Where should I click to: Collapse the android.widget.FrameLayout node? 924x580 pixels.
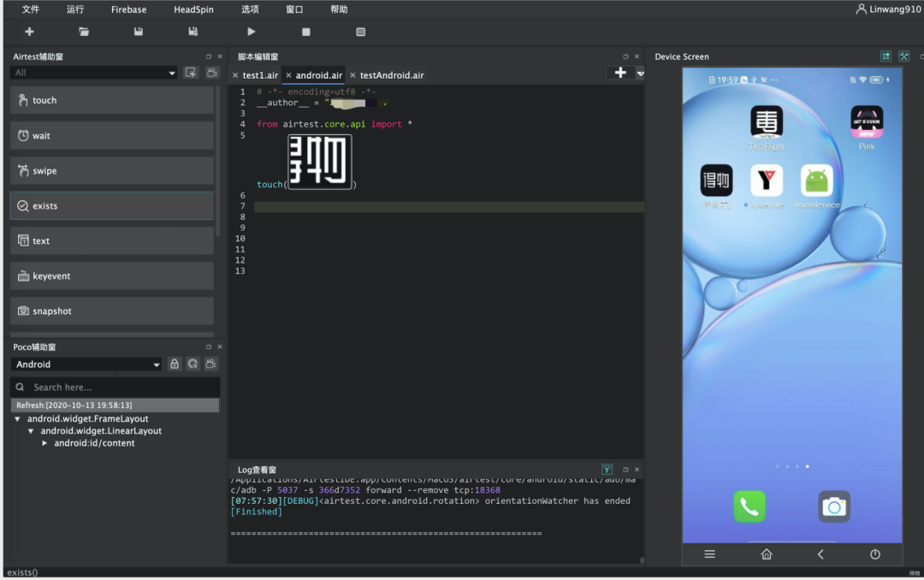coord(18,419)
